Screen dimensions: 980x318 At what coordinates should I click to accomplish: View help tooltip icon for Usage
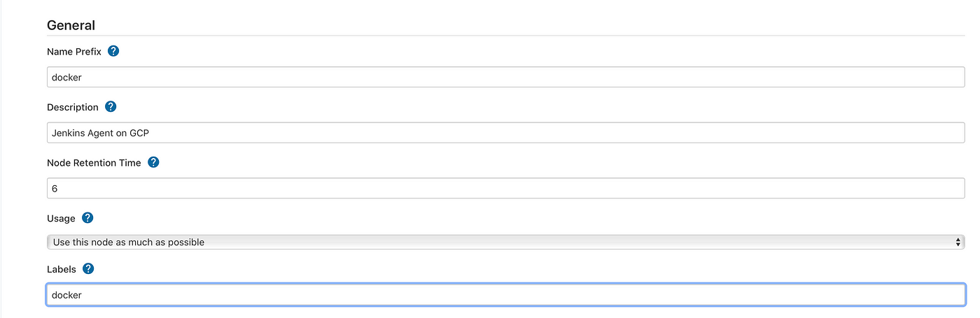pos(87,218)
